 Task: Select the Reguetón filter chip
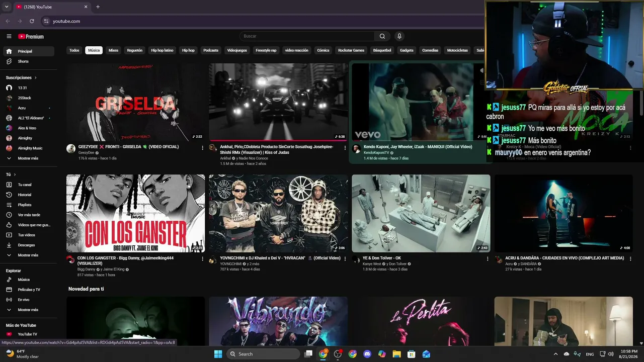(x=135, y=50)
